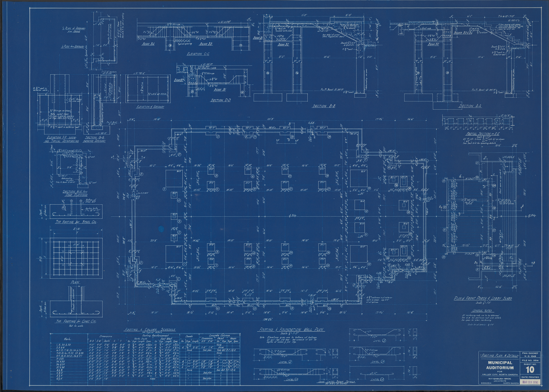Click the 'BEAM B1' label in Section D-D
The width and height of the screenshot is (549, 392).
[x=220, y=89]
